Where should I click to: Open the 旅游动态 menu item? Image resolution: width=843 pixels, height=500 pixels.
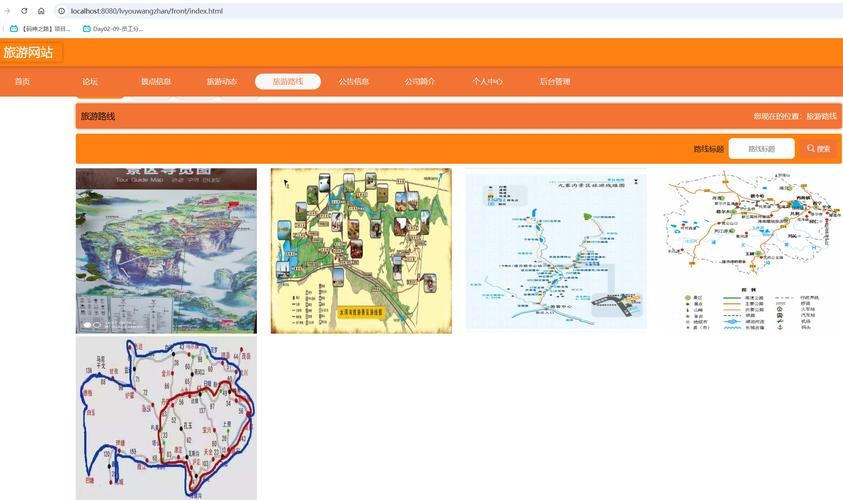[221, 82]
